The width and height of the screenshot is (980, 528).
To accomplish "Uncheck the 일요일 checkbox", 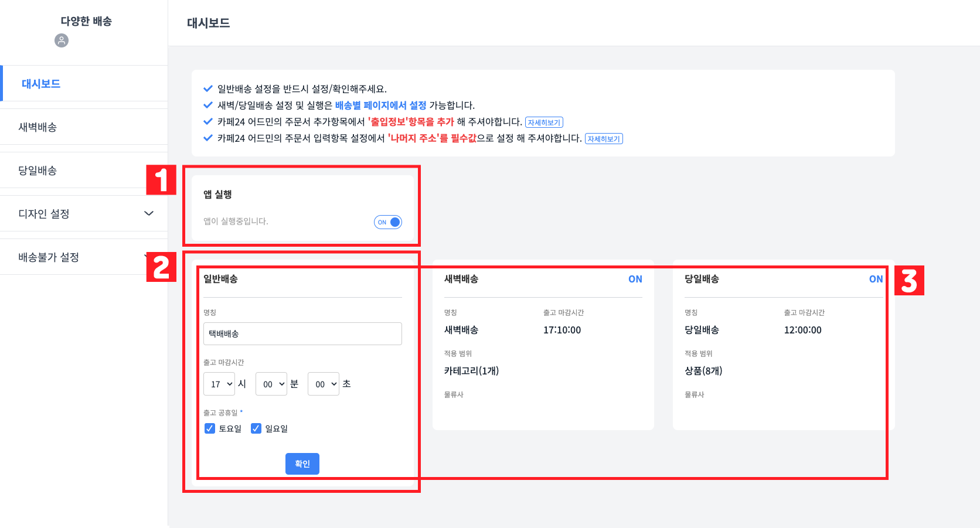I will pos(256,428).
